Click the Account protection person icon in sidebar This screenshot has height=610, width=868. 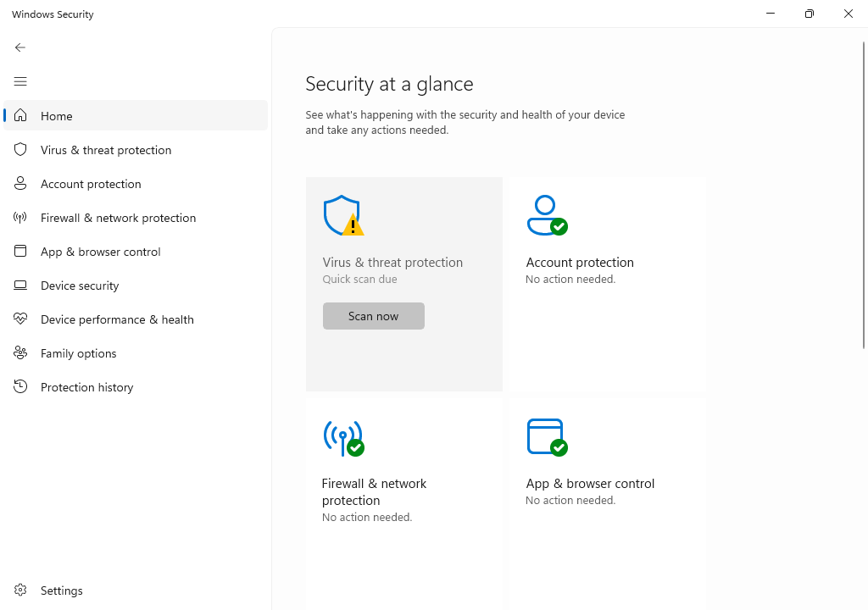[x=20, y=184]
